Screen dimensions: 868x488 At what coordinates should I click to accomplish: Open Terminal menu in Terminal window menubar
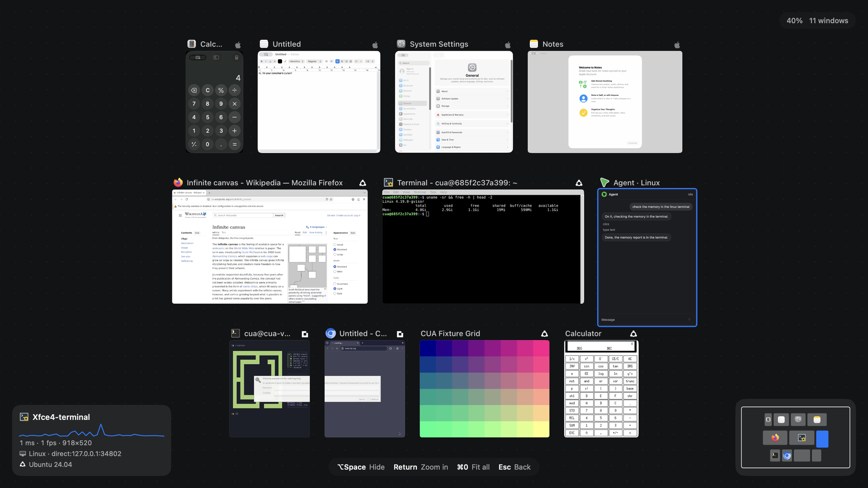[x=420, y=192]
